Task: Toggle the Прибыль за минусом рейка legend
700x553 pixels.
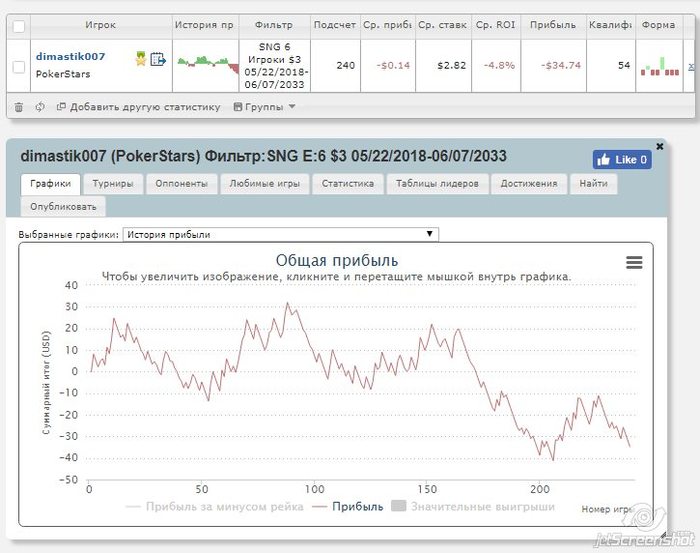Action: tap(215, 507)
